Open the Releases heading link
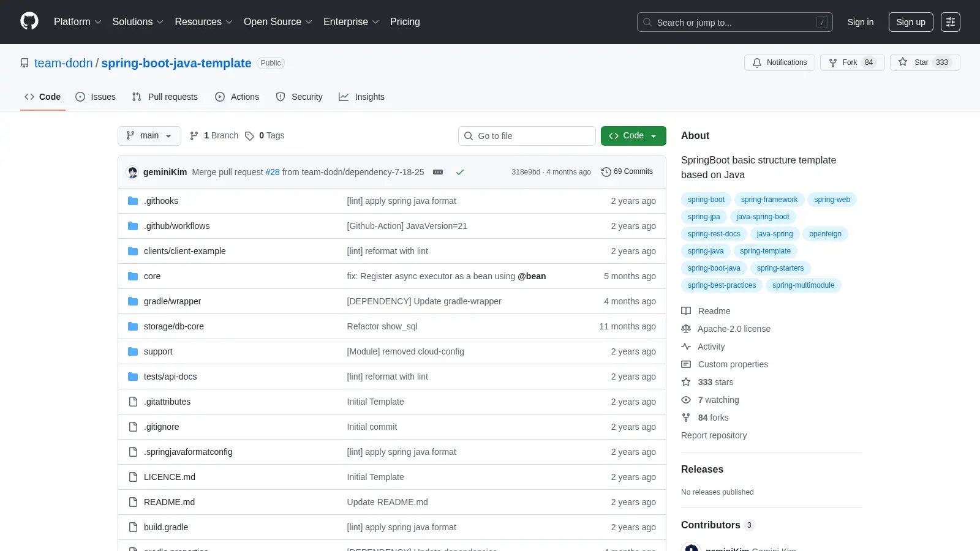The image size is (980, 551). [702, 470]
